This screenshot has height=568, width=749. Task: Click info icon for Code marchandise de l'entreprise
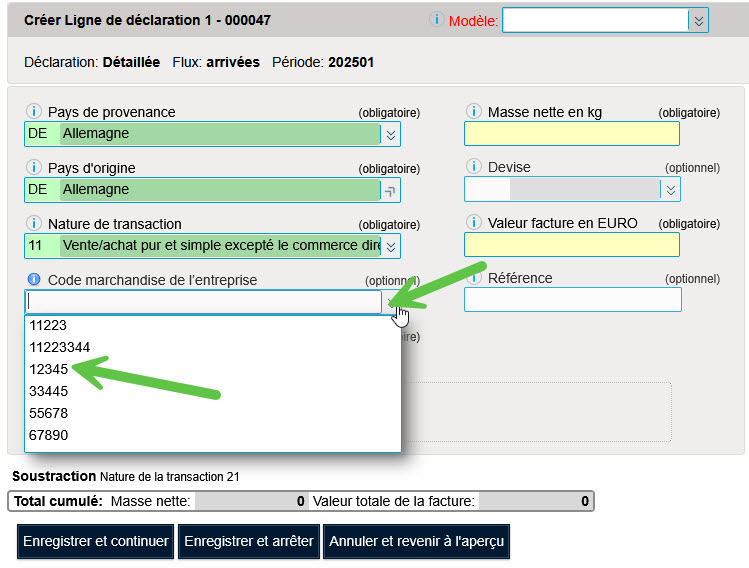click(x=33, y=279)
